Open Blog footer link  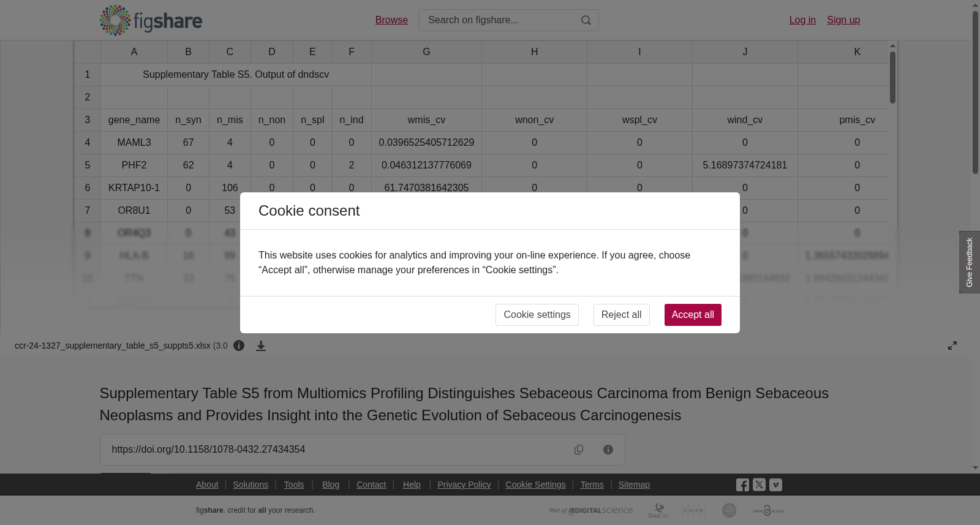click(x=331, y=485)
